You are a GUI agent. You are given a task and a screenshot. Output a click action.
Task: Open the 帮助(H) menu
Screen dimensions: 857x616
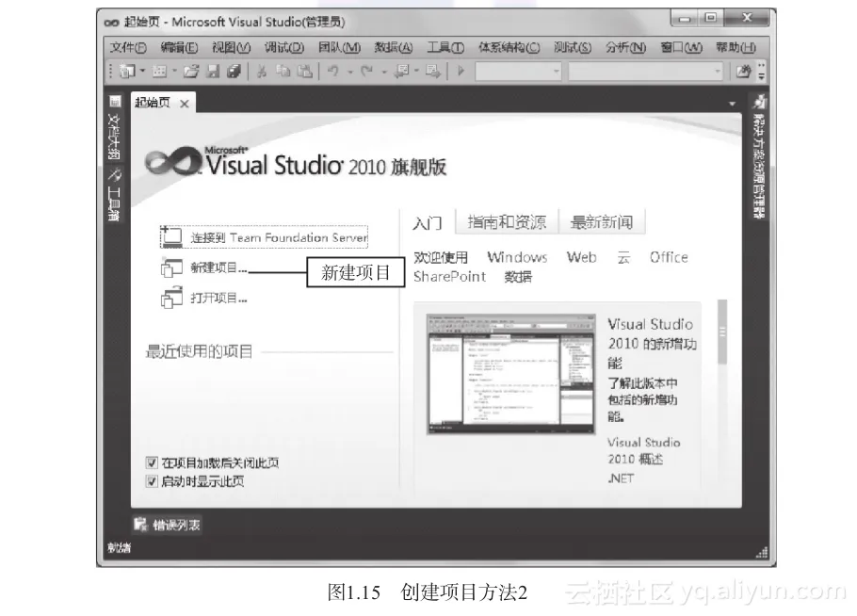point(736,47)
